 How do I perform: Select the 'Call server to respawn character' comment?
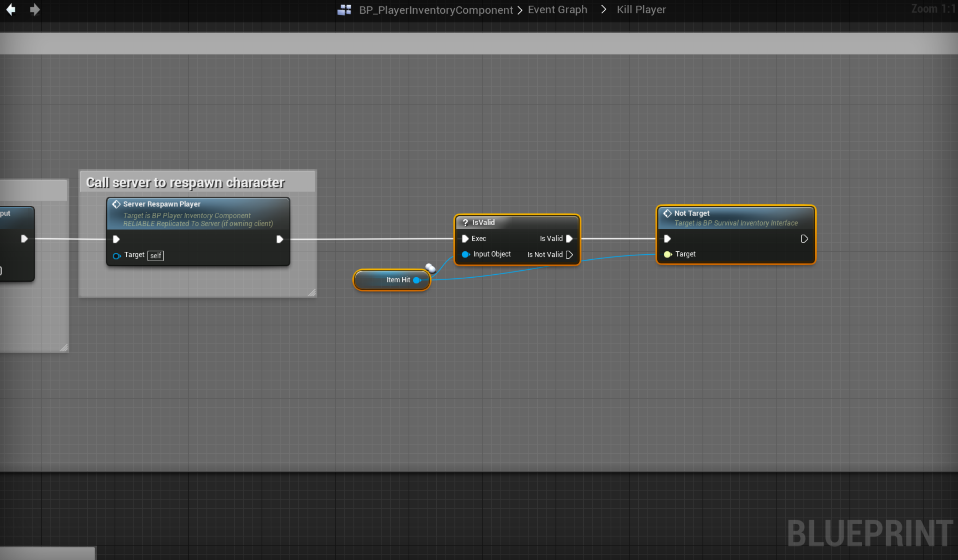(185, 183)
